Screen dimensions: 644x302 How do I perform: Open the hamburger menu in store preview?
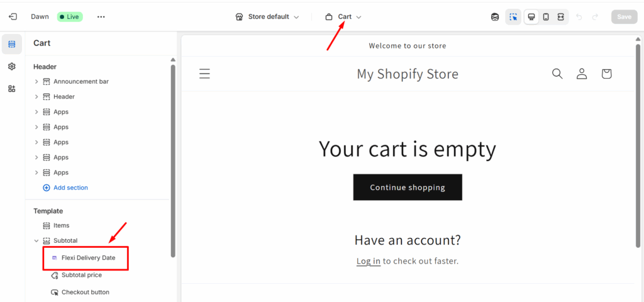[x=204, y=74]
